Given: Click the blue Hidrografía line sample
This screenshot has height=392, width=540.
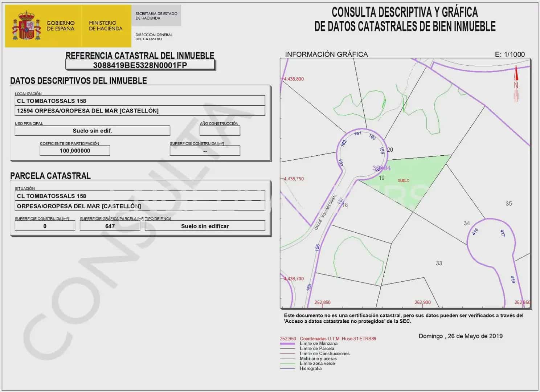Looking at the screenshot, I should 287,369.
